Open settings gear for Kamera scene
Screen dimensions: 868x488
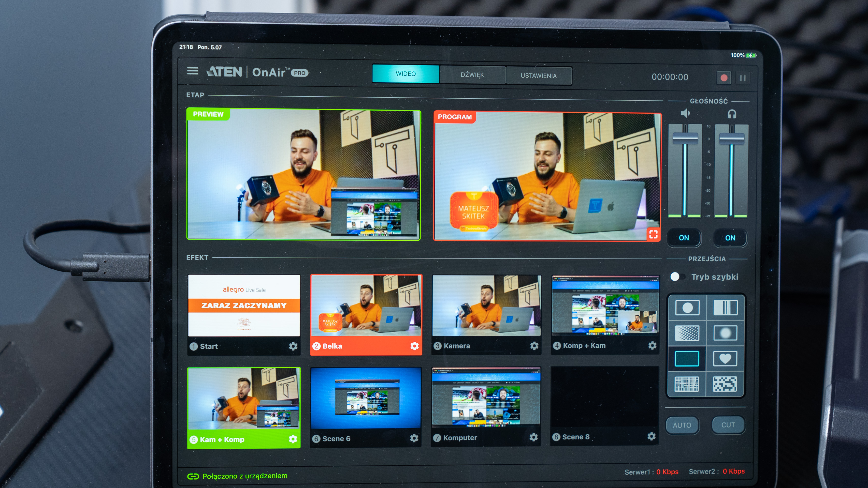pos(534,346)
